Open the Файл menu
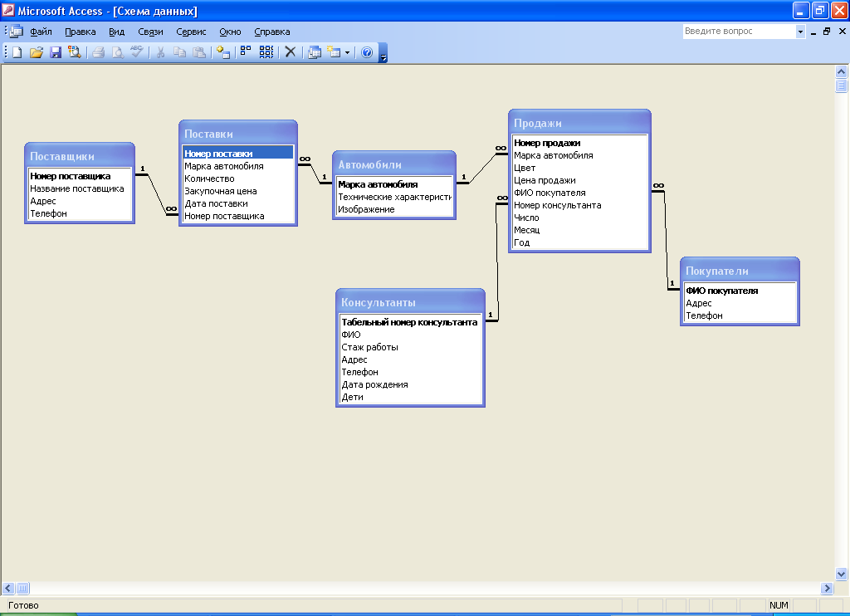Viewport: 850px width, 616px height. click(42, 32)
